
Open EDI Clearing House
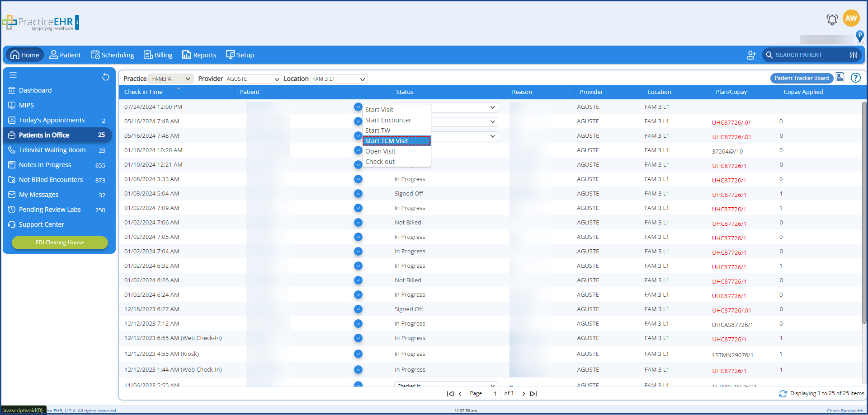pos(60,242)
